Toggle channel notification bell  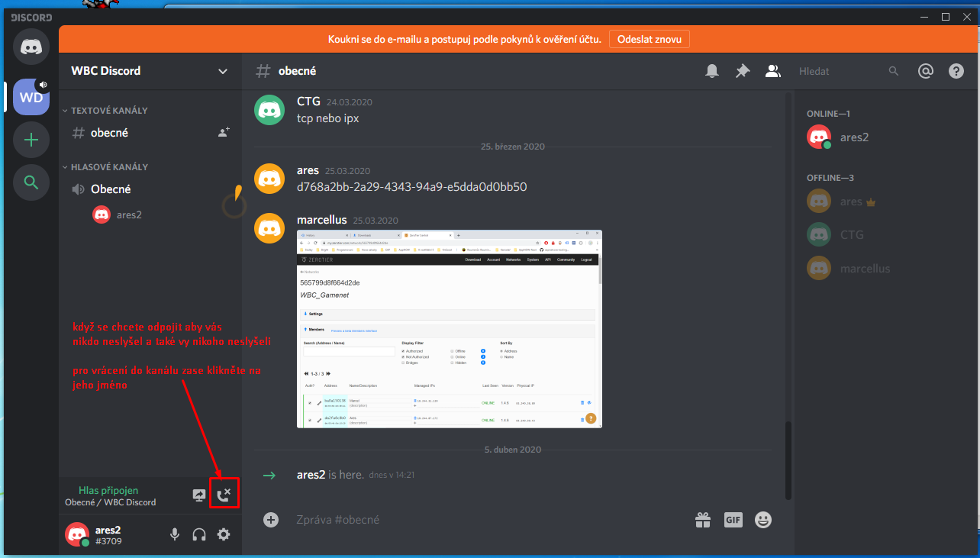point(712,71)
